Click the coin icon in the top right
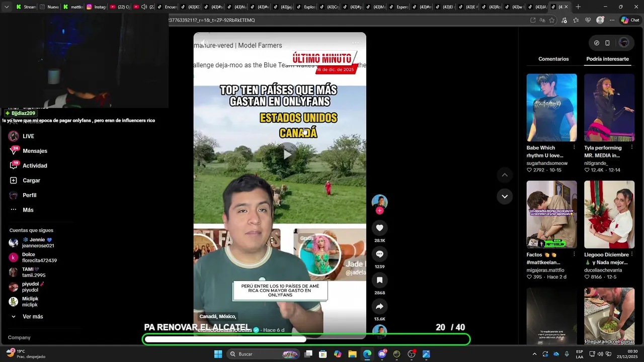The width and height of the screenshot is (644, 362). [x=597, y=43]
